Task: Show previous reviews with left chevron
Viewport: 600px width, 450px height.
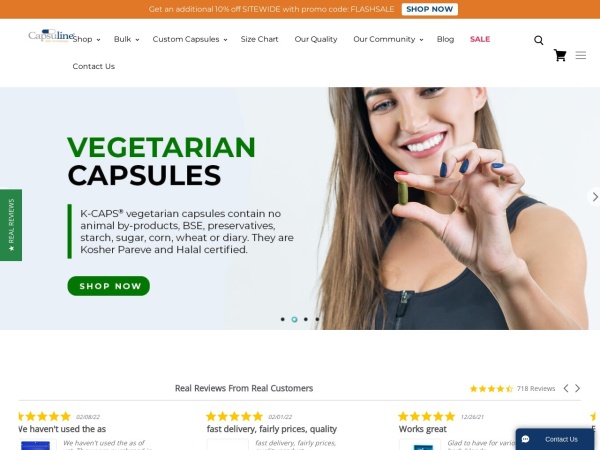Action: pyautogui.click(x=566, y=388)
